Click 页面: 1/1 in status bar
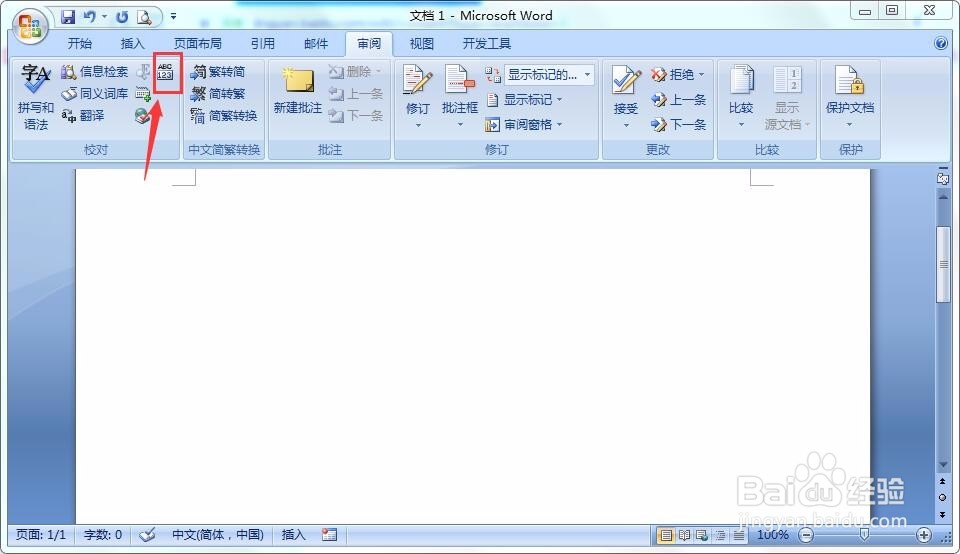 40,535
